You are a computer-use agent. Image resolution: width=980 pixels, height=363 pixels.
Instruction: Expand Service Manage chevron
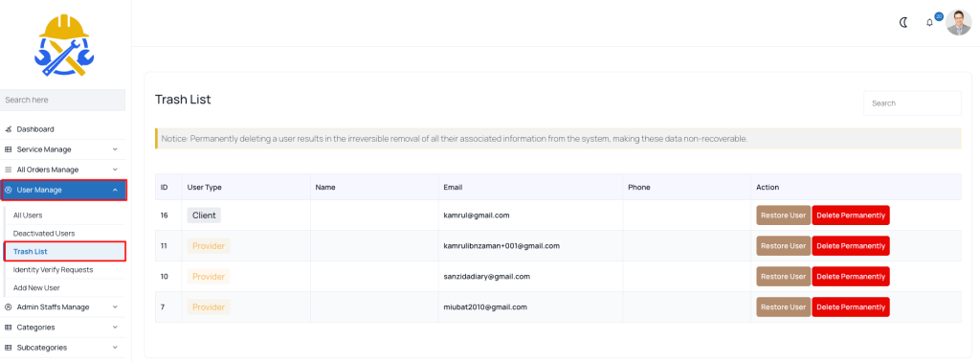[x=115, y=149]
